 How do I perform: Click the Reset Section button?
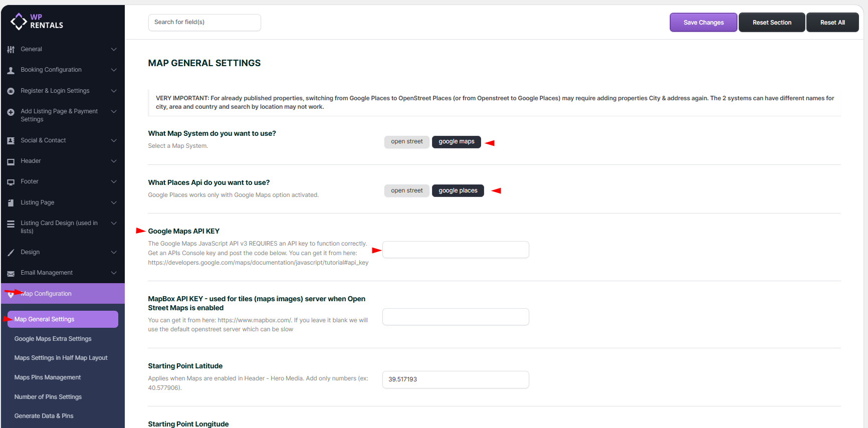772,23
